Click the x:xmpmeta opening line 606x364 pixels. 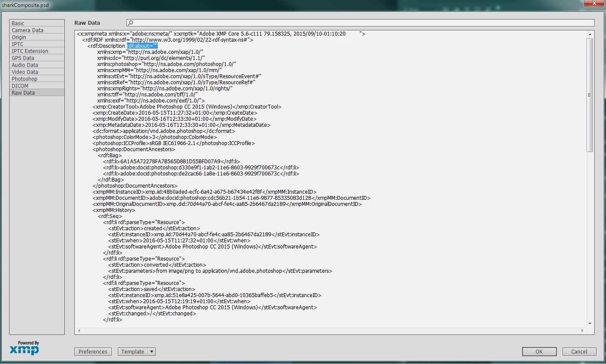coord(221,33)
